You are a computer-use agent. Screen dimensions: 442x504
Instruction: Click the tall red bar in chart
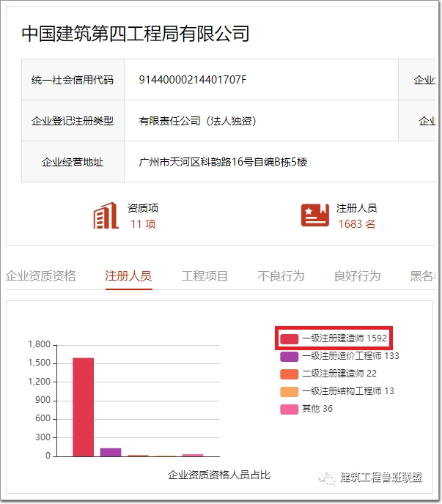[x=84, y=407]
